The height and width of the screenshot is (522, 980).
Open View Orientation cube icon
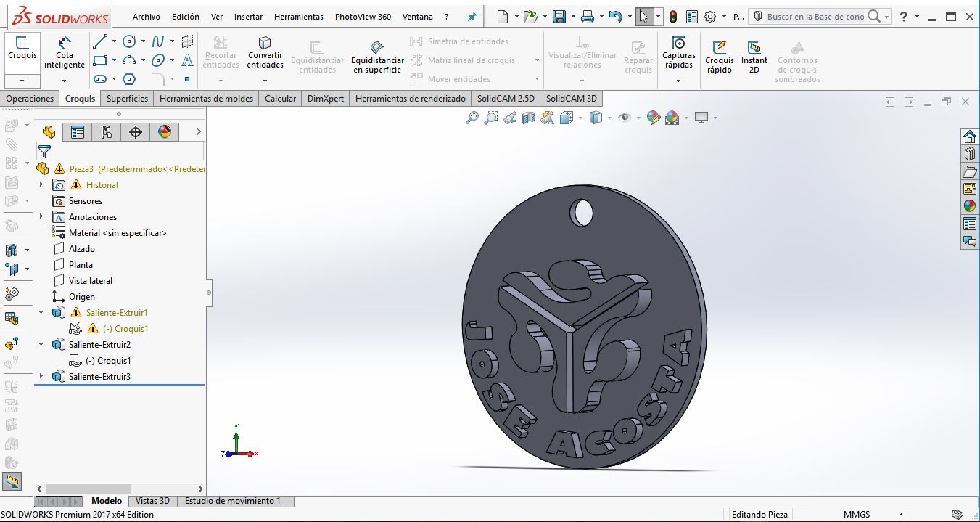point(567,117)
